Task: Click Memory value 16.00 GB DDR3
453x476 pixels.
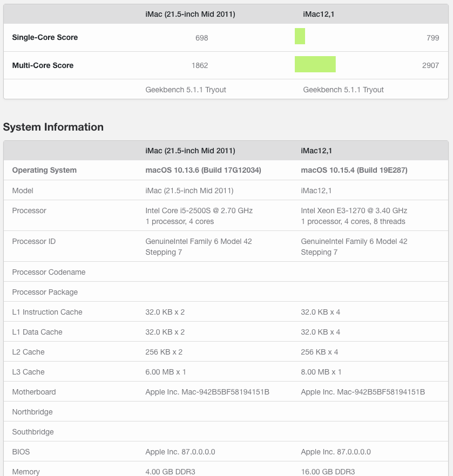Action: coord(328,472)
